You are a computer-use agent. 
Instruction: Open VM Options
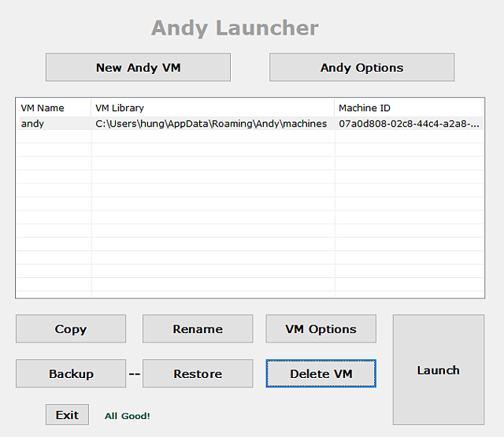pos(321,328)
